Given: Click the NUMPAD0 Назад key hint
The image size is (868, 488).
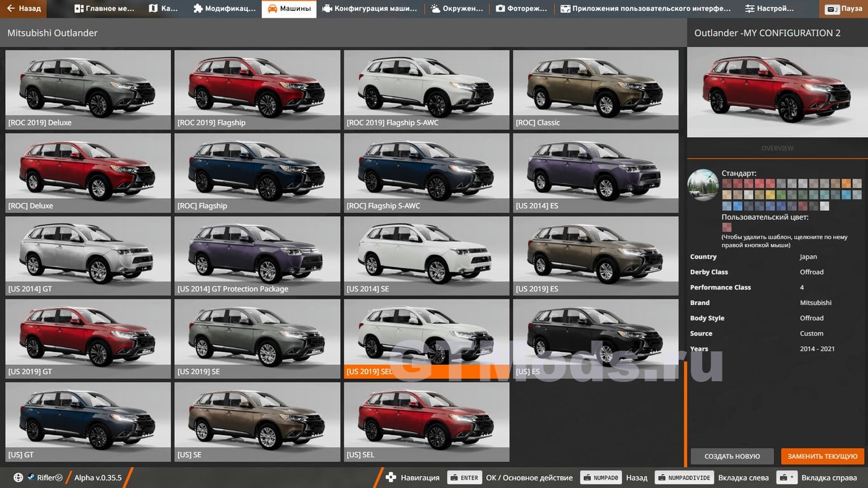Looking at the screenshot, I should (x=600, y=478).
